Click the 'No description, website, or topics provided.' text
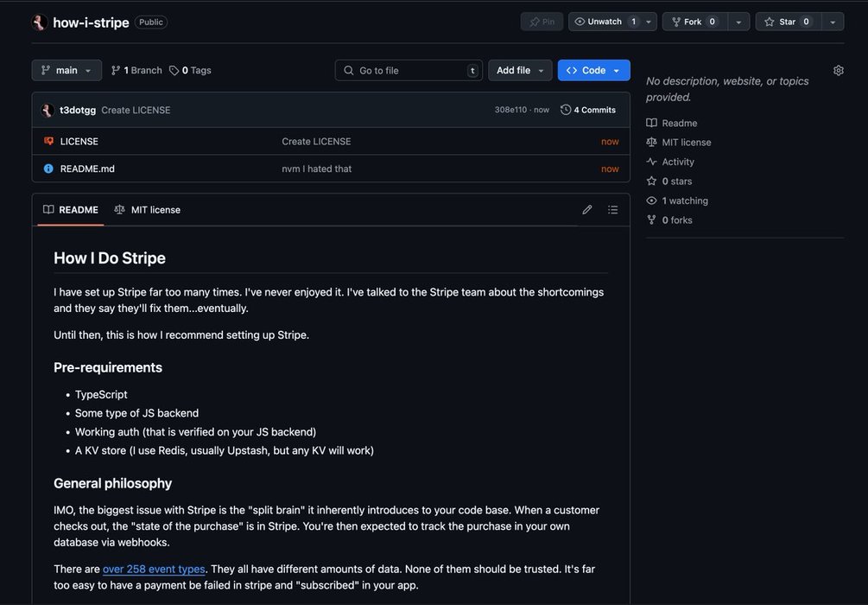The height and width of the screenshot is (605, 868). tap(727, 89)
